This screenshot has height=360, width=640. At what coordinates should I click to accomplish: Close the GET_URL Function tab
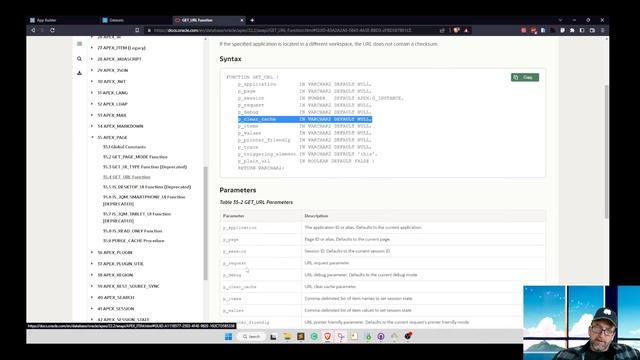tap(242, 20)
